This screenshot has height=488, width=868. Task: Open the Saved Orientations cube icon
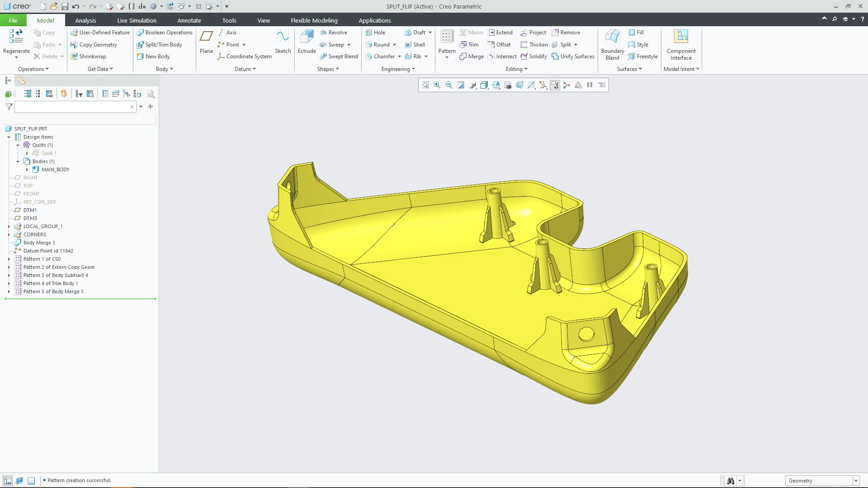496,85
